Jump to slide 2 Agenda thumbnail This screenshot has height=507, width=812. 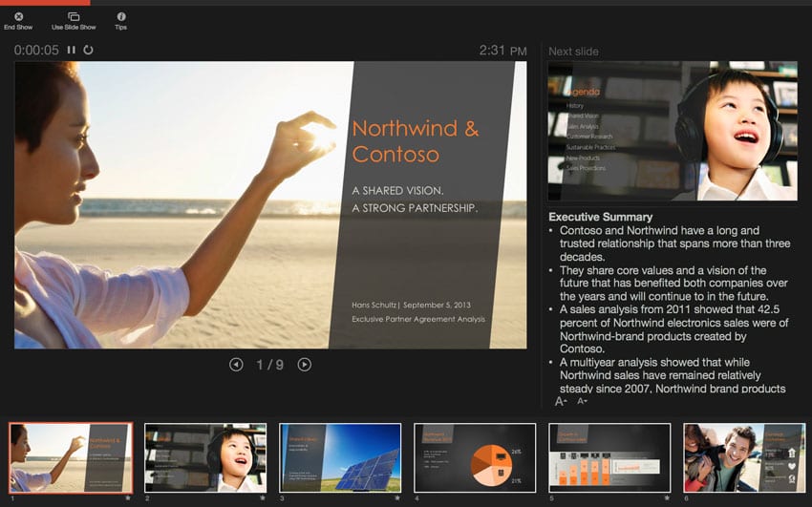click(205, 458)
